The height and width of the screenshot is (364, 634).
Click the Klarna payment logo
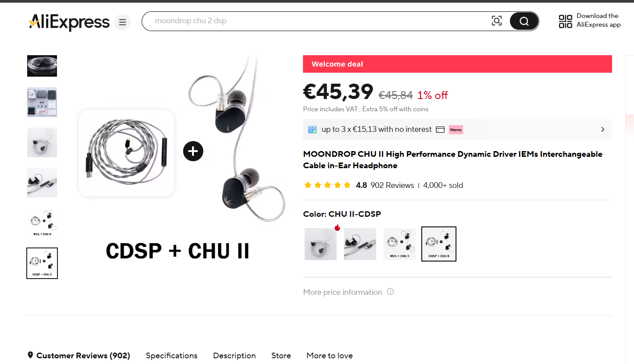(x=456, y=130)
